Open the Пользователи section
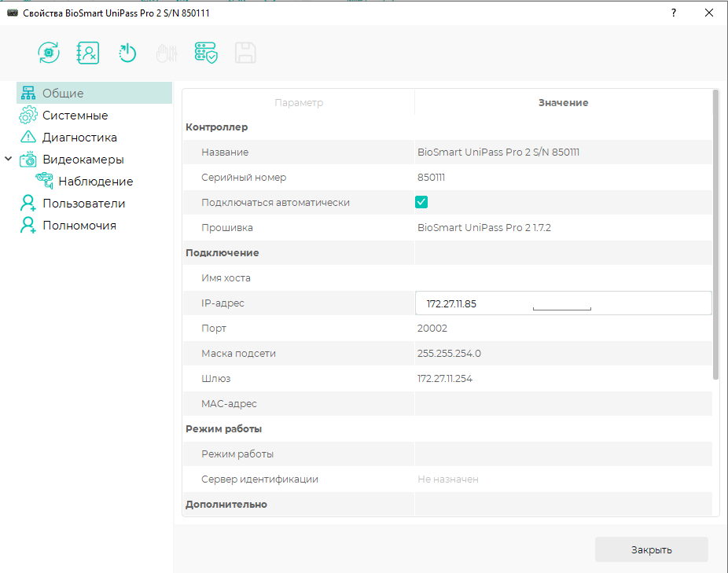 (83, 204)
